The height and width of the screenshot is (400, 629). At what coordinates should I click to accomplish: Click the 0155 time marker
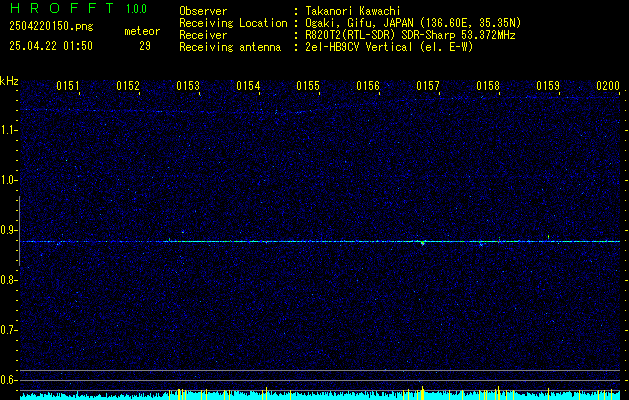[308, 86]
